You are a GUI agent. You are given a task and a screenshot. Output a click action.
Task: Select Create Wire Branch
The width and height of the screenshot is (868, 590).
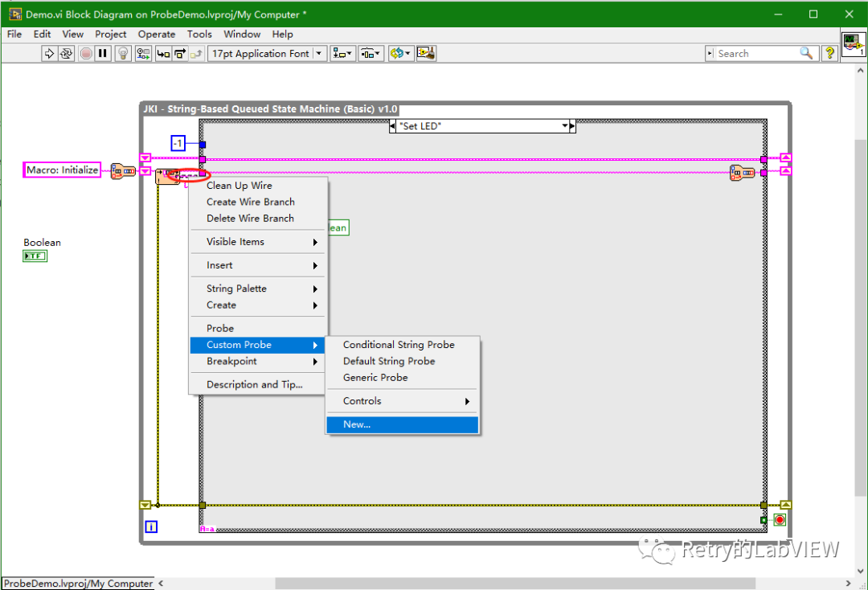[258, 202]
